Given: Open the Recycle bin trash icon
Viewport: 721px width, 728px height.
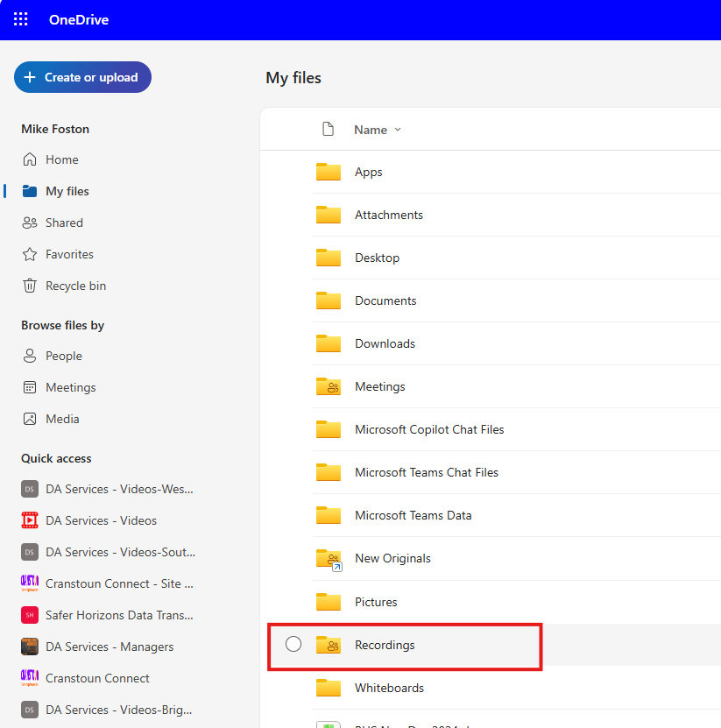Looking at the screenshot, I should [30, 286].
